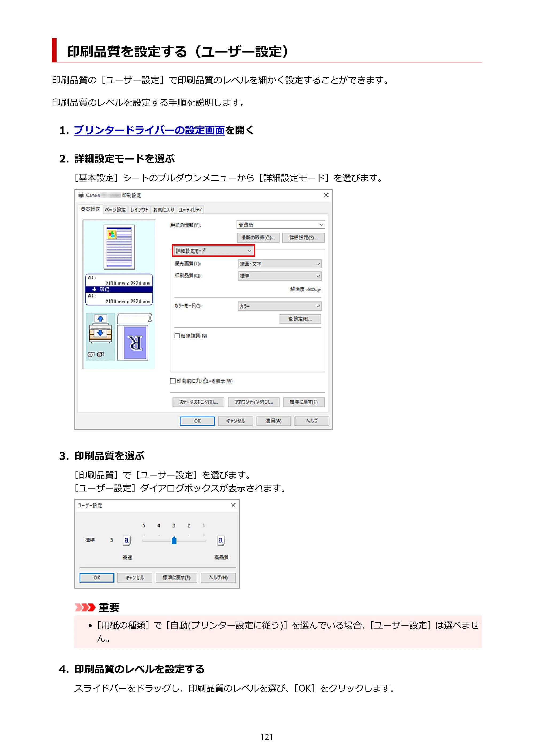
Task: Click the 等倍 scaling row
Action: [x=119, y=289]
